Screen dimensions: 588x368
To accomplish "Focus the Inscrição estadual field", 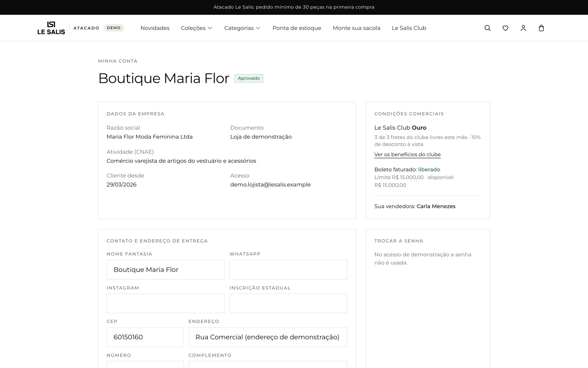I will 288,303.
